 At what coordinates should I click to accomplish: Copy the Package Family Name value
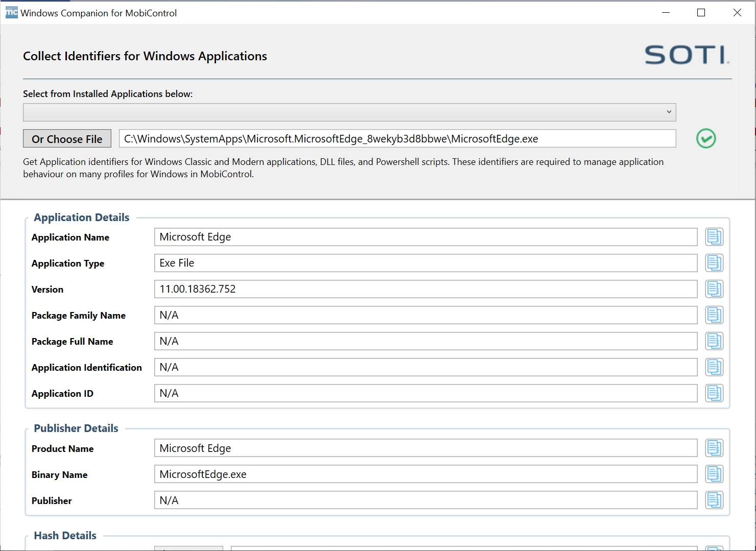click(x=714, y=315)
